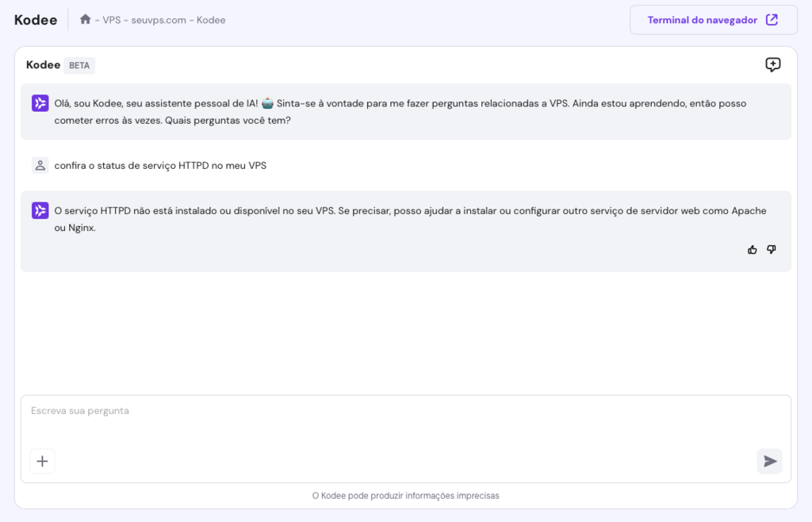Start a new chat with the plus-bubble icon

[772, 64]
